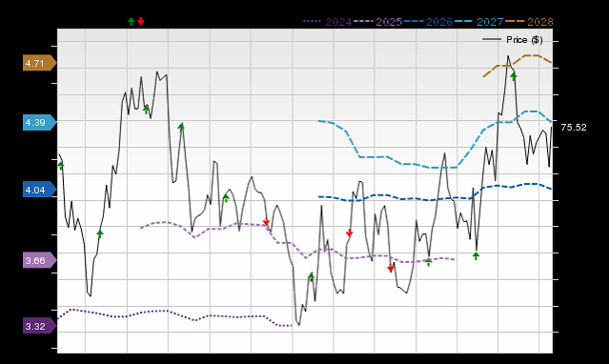Screen dimensions: 609x364
Task: Click the 4.39 estimate label for 2027
Action: pos(40,122)
